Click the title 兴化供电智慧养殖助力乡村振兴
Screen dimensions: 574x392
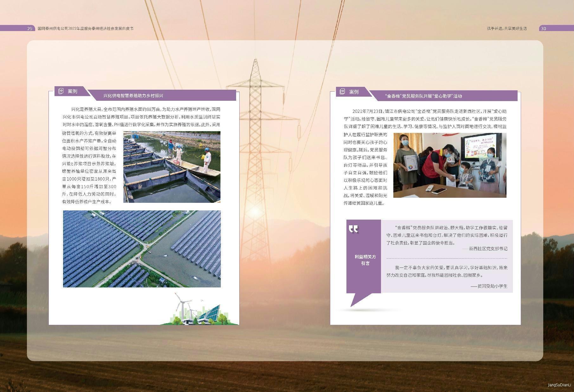(x=133, y=96)
